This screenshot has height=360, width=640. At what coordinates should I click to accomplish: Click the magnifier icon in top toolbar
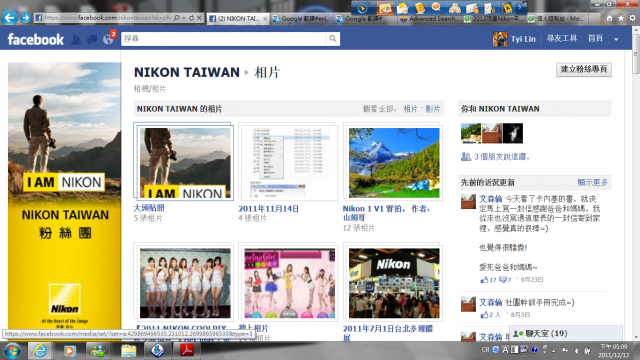pos(437,7)
